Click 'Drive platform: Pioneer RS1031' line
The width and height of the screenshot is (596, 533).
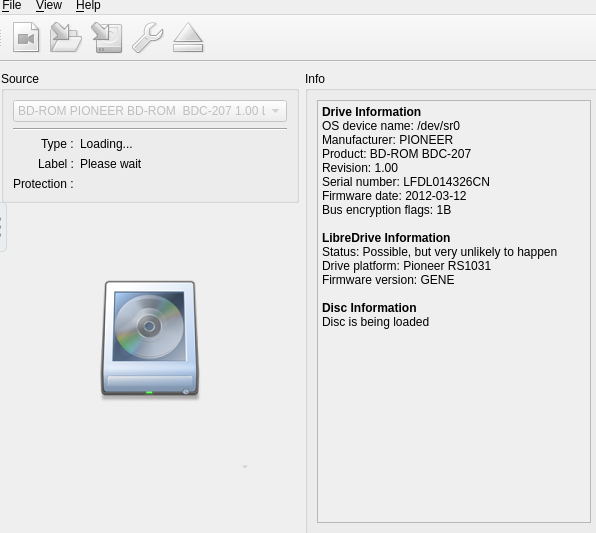coord(406,266)
